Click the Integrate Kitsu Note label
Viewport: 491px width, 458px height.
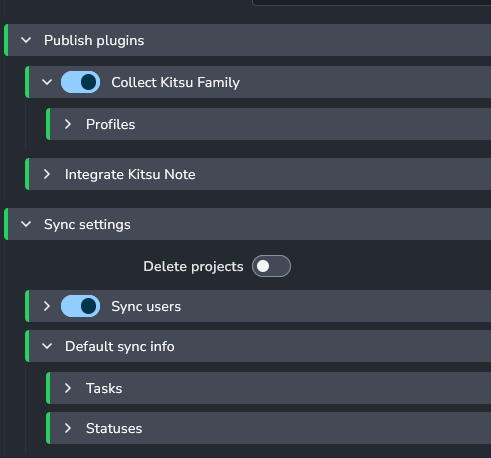(x=130, y=174)
